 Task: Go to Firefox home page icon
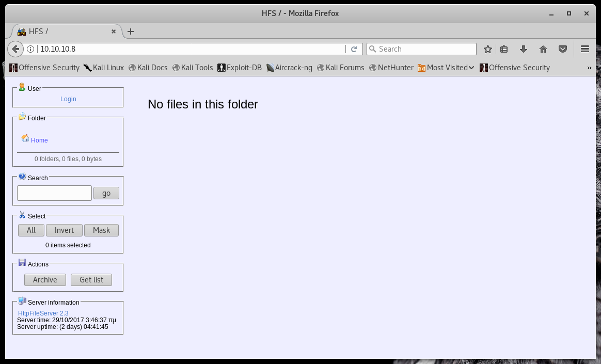pos(543,49)
